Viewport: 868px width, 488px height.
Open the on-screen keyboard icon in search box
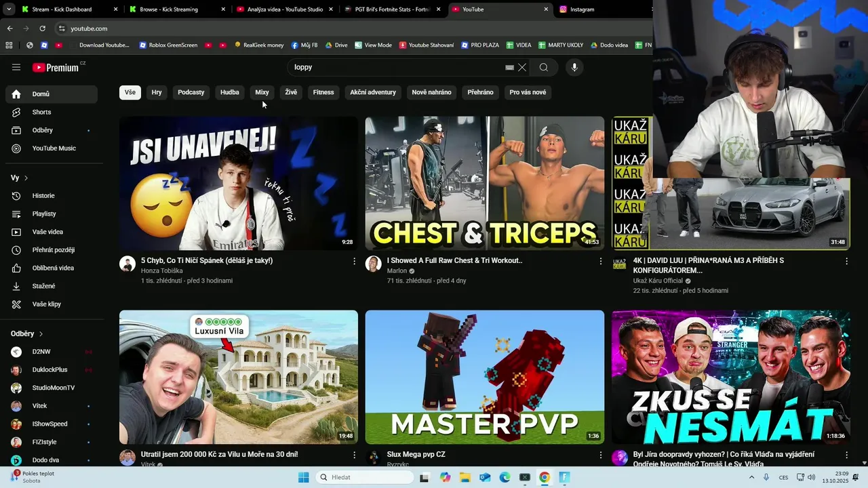click(510, 67)
